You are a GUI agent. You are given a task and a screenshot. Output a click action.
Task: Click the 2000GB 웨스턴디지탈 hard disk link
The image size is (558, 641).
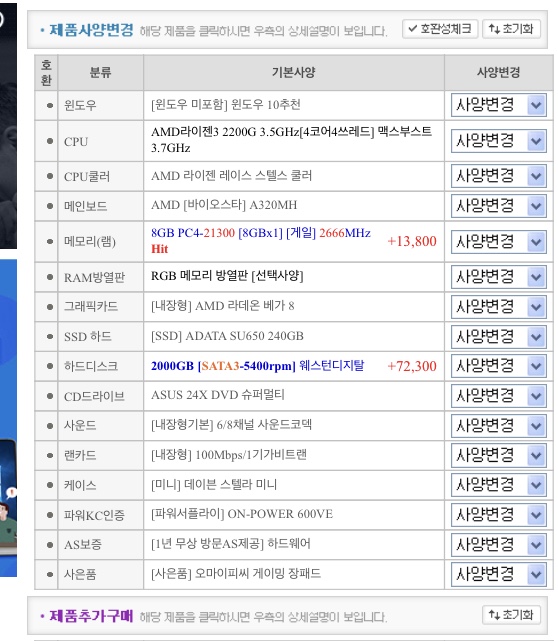258,365
